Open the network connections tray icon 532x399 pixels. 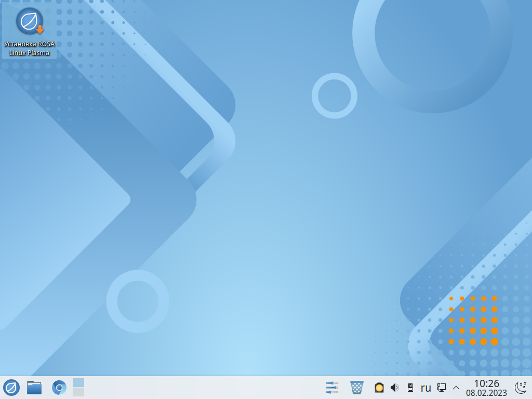pos(442,388)
